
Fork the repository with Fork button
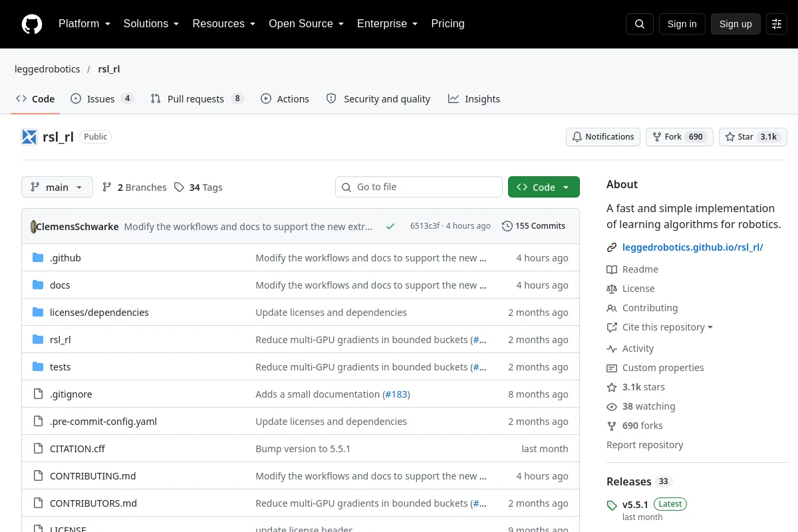[679, 137]
